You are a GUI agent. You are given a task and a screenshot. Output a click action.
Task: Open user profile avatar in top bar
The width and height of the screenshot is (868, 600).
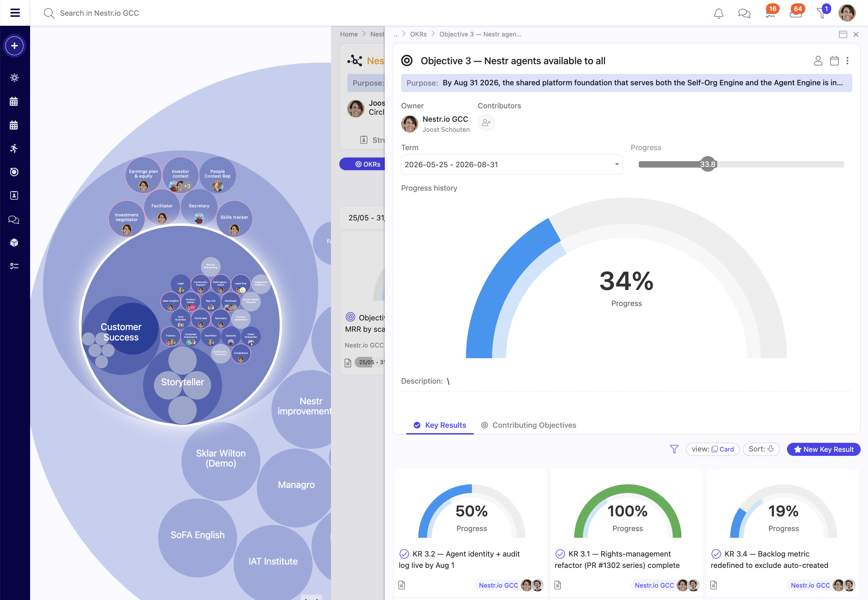pyautogui.click(x=847, y=13)
